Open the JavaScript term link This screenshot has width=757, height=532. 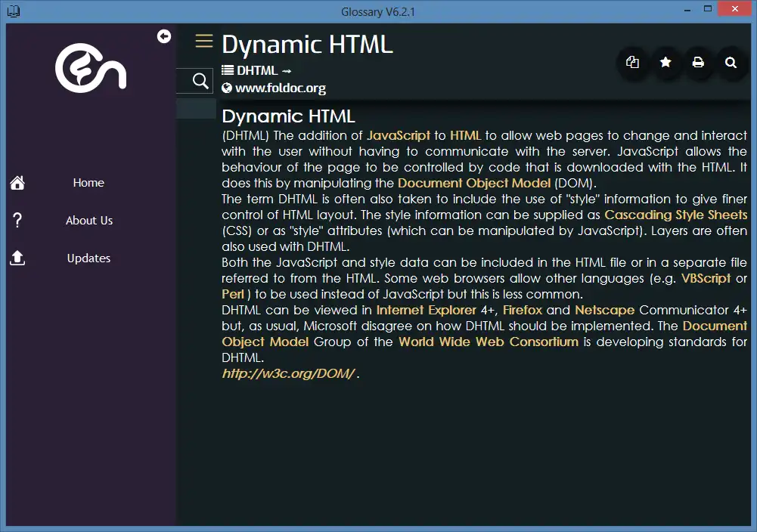coord(399,135)
